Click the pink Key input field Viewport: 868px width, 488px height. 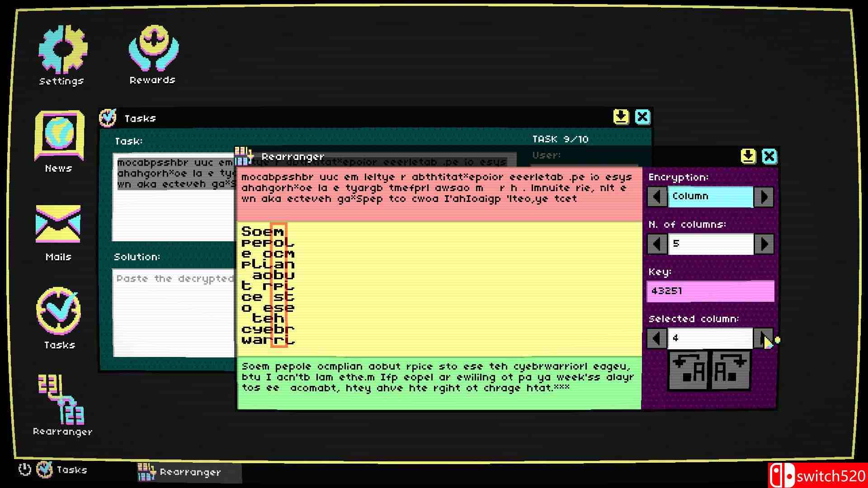coord(710,291)
